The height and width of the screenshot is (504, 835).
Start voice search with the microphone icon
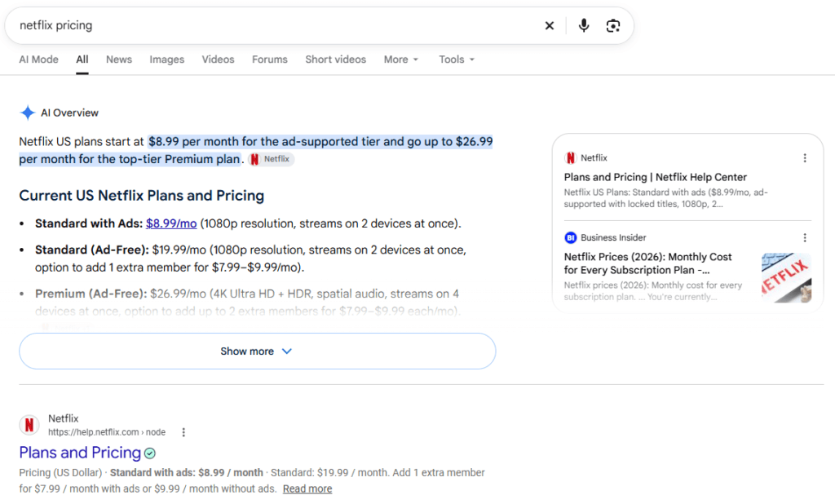tap(584, 25)
